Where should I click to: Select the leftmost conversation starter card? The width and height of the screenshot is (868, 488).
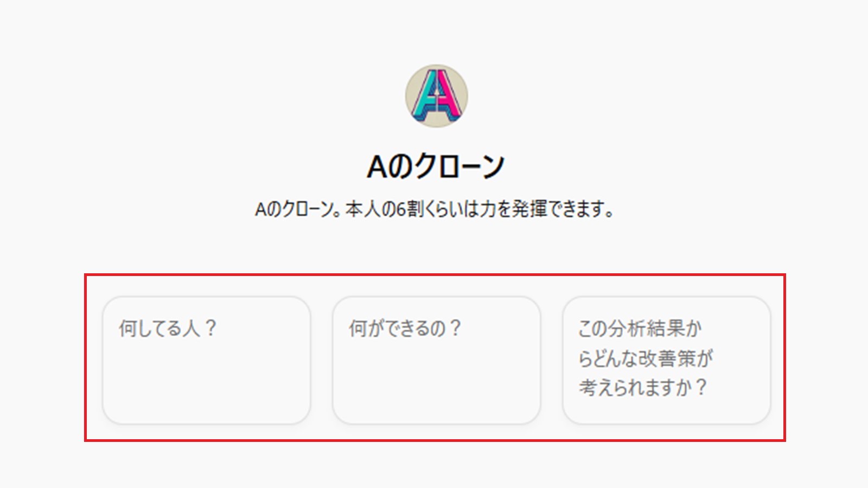[206, 360]
